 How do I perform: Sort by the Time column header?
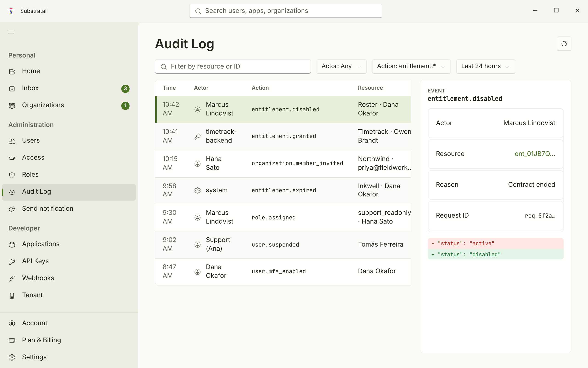coord(169,88)
